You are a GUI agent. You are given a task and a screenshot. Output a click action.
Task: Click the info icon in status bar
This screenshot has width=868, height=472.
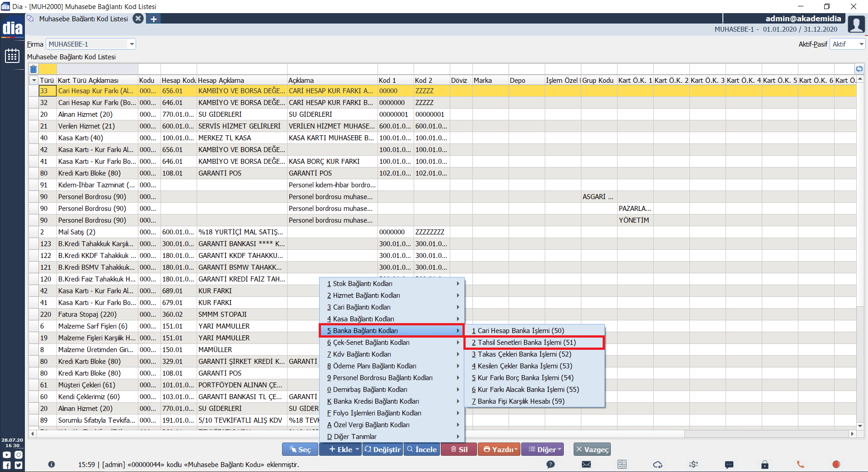click(52, 464)
